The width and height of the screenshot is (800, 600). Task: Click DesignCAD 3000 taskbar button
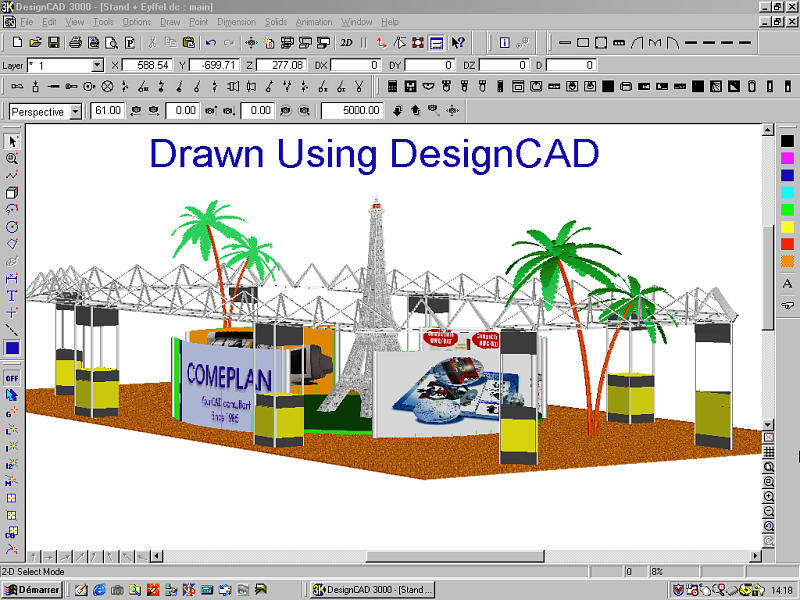[x=372, y=590]
